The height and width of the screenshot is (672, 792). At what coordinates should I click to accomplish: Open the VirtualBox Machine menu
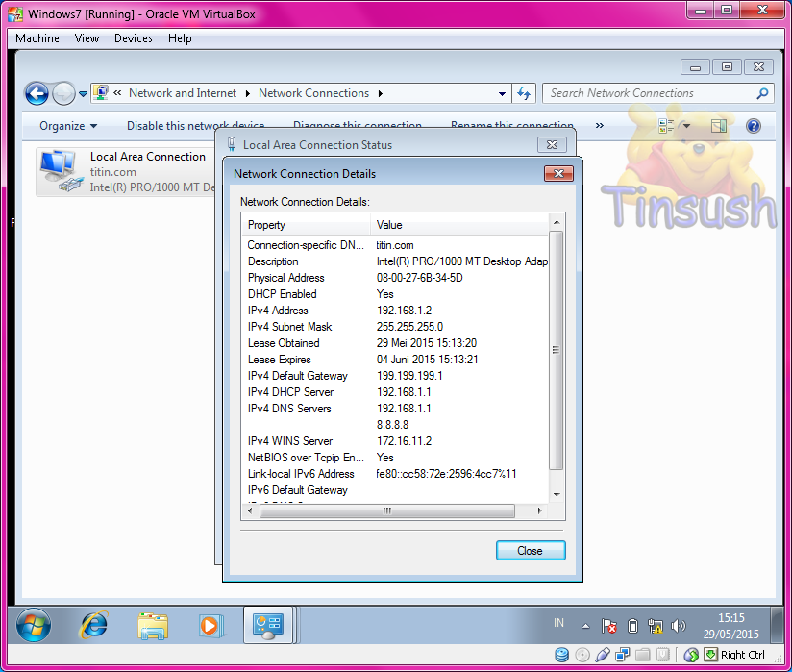pos(37,38)
